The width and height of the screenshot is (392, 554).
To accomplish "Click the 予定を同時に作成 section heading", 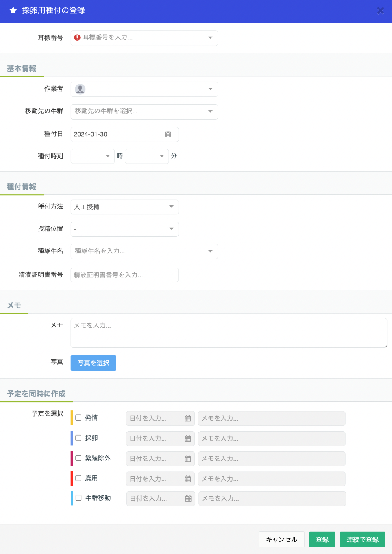I will pos(36,394).
